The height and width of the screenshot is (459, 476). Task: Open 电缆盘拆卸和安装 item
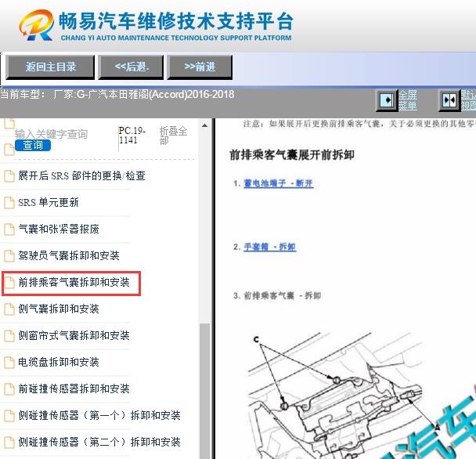coord(59,362)
